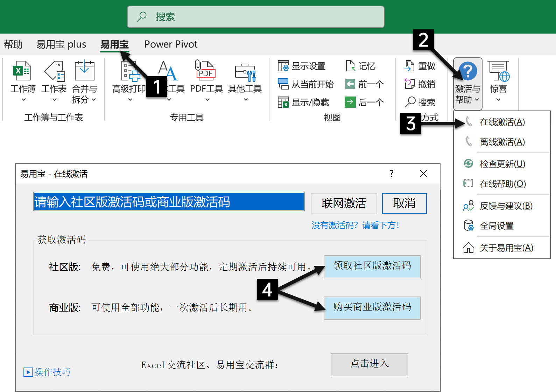Click 从当前开始 in the view group

pyautogui.click(x=305, y=84)
